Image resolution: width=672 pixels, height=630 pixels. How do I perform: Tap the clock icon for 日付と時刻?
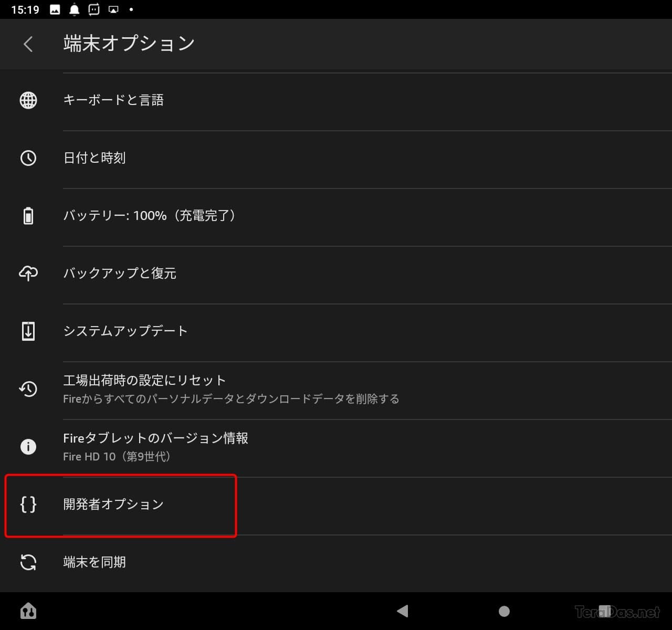(28, 158)
